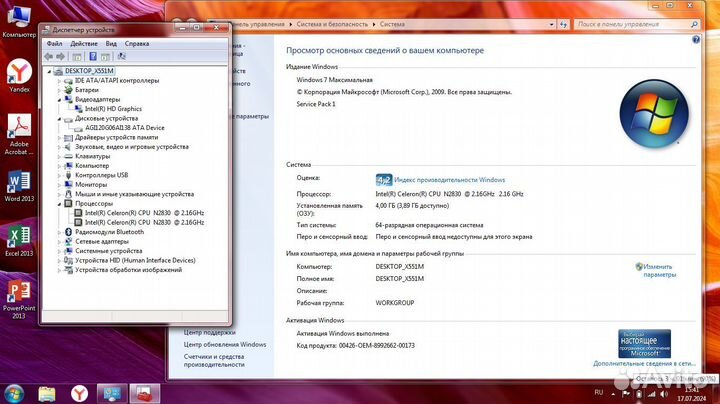Screen dimensions: 720x404
Task: Select the AGI120G06AI138 ATA Device
Action: click(x=124, y=128)
